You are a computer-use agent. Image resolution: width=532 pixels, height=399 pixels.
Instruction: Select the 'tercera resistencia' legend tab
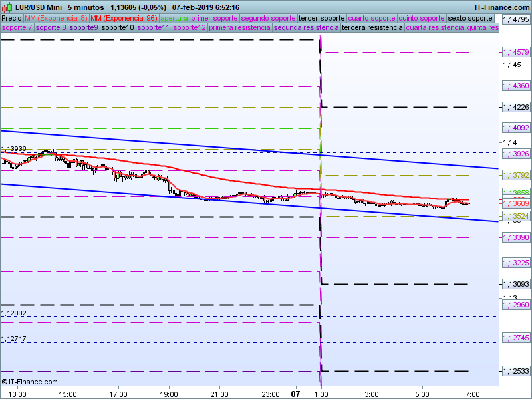371,27
